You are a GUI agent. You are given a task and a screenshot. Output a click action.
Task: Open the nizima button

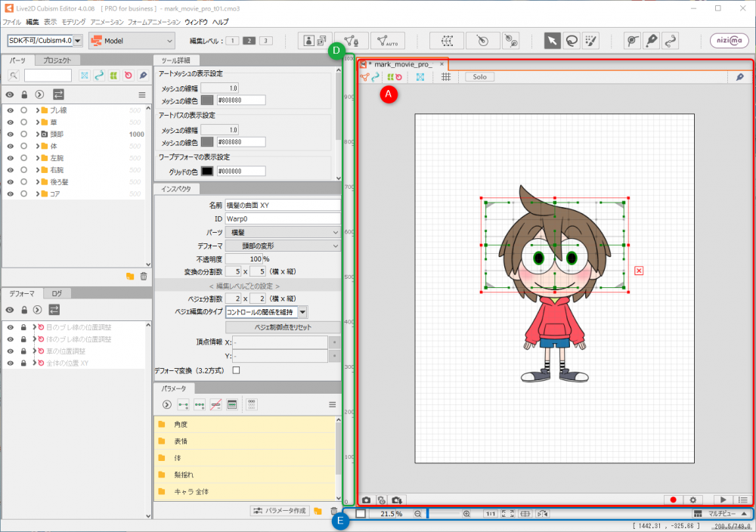click(x=729, y=41)
